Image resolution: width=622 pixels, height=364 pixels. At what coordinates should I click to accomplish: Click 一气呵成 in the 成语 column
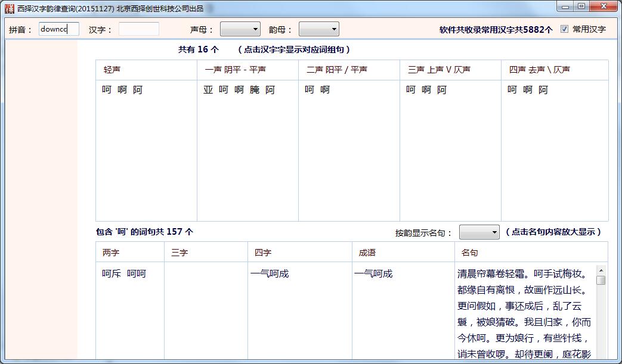(x=373, y=272)
